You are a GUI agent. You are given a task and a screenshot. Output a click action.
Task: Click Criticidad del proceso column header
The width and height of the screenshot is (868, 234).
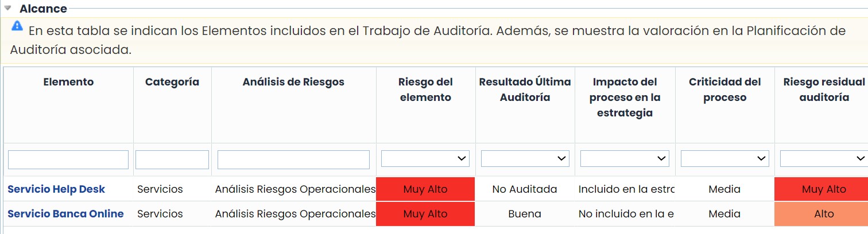pyautogui.click(x=724, y=89)
